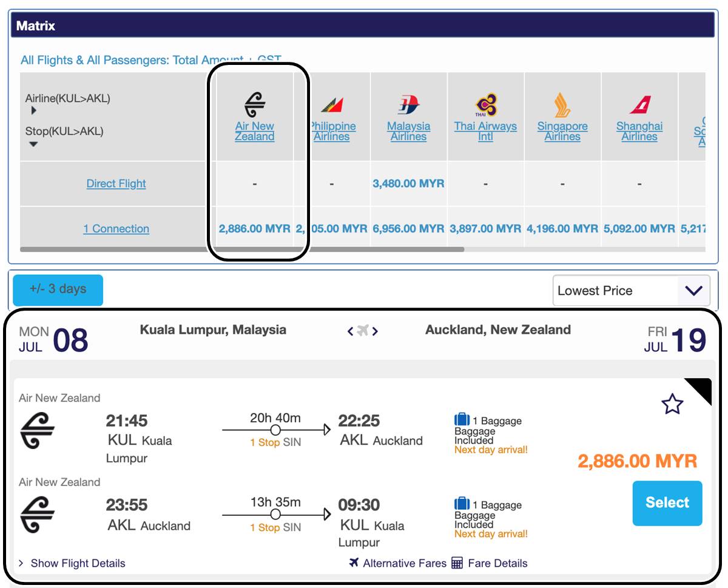Click the outbound Next day arrival! notice
The height and width of the screenshot is (588, 728).
tap(491, 450)
